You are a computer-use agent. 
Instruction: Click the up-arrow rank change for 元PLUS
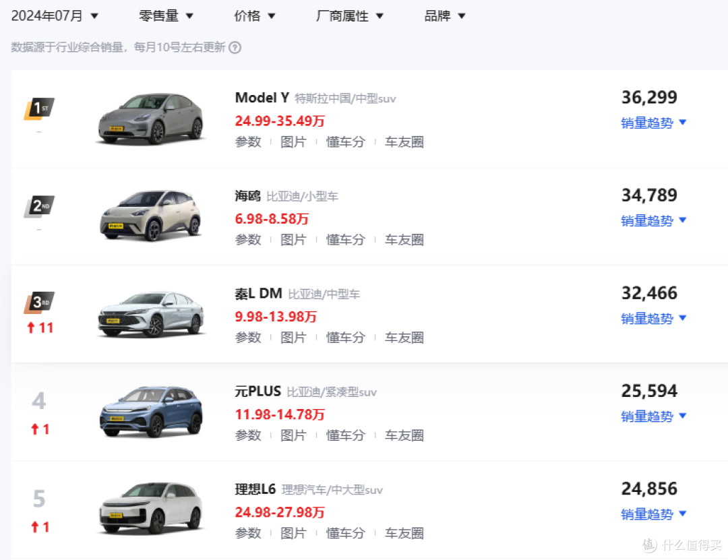40,429
